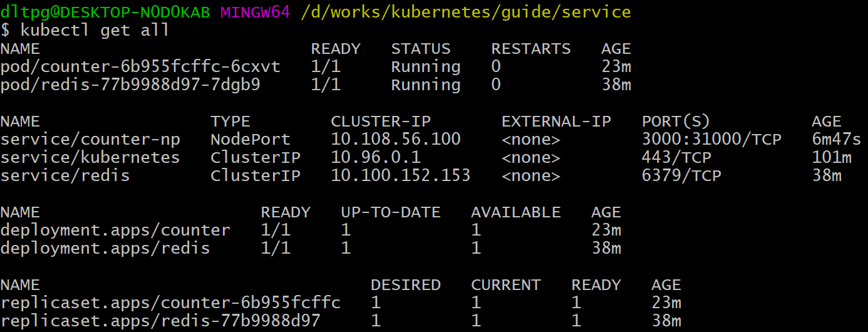Screen dimensions: 868x332
Task: Click the RESTARTS column header
Action: click(531, 49)
